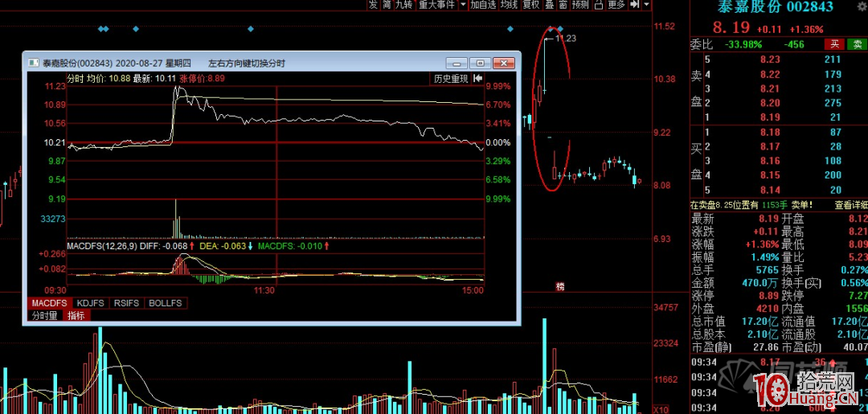Switch to the 分时量 tab
This screenshot has height=414, width=868.
tap(44, 315)
